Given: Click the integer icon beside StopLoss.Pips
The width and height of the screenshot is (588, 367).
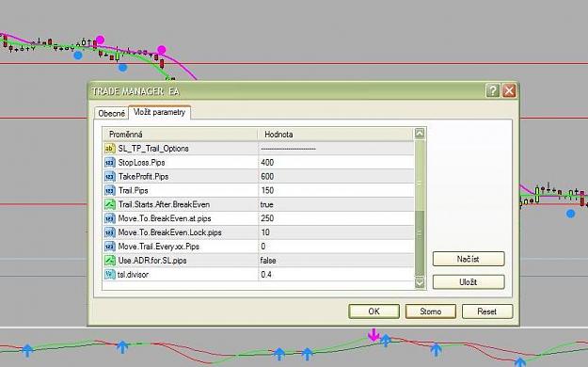Looking at the screenshot, I should point(109,163).
